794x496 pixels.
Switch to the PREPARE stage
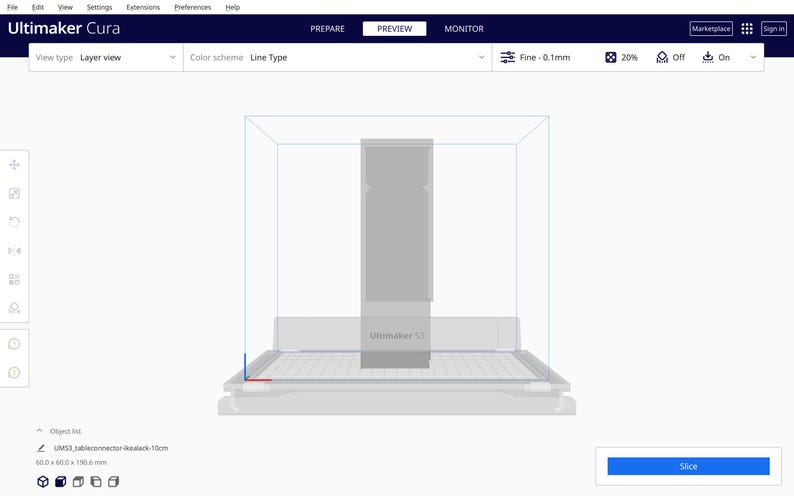click(x=327, y=29)
